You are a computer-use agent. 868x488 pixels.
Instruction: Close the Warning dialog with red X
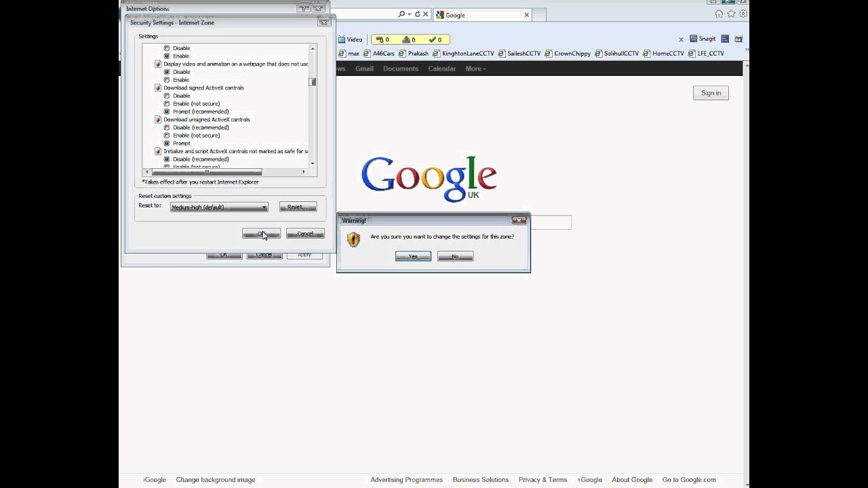pos(519,220)
